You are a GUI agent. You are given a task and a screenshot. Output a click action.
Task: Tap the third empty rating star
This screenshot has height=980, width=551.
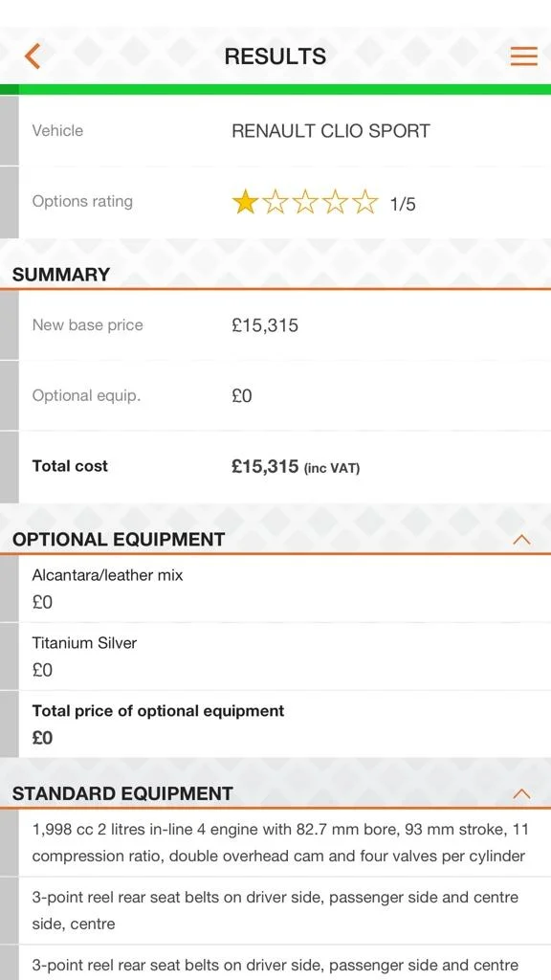[x=305, y=203]
